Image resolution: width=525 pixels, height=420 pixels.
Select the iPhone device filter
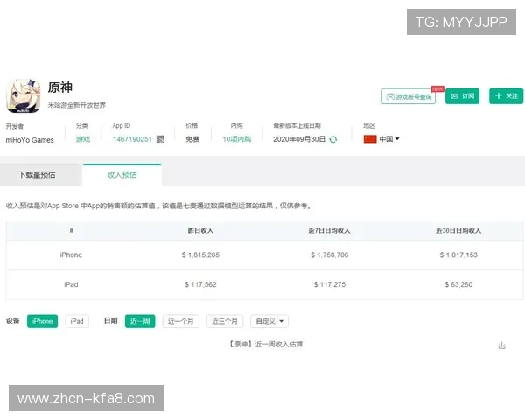42,321
